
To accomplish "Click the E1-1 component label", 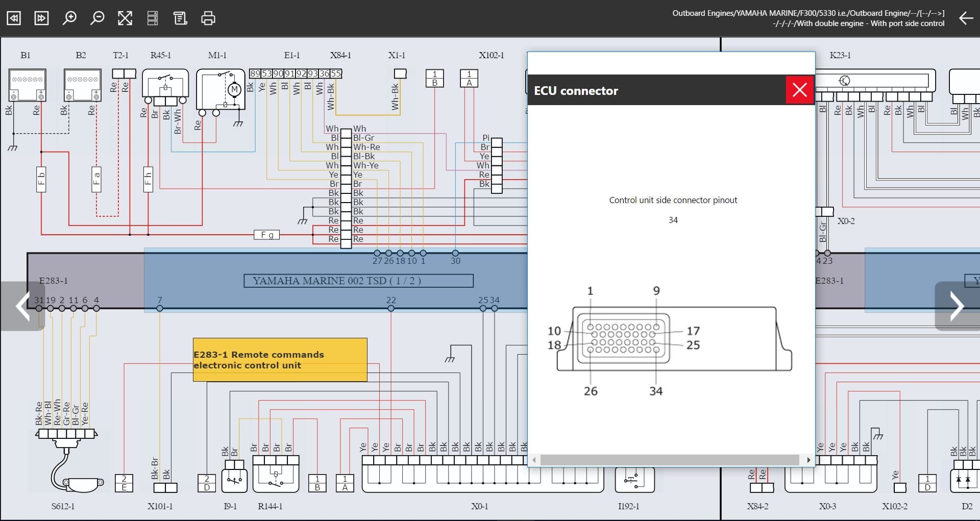I will click(x=292, y=55).
